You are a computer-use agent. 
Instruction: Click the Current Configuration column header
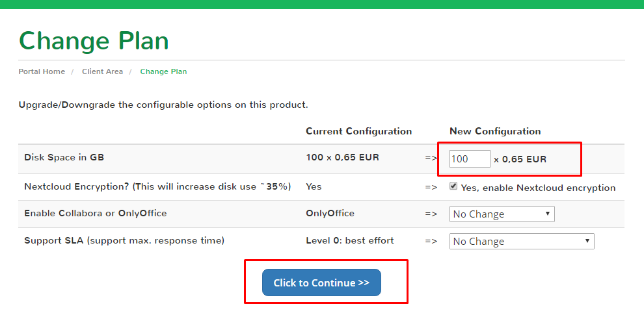click(x=358, y=131)
